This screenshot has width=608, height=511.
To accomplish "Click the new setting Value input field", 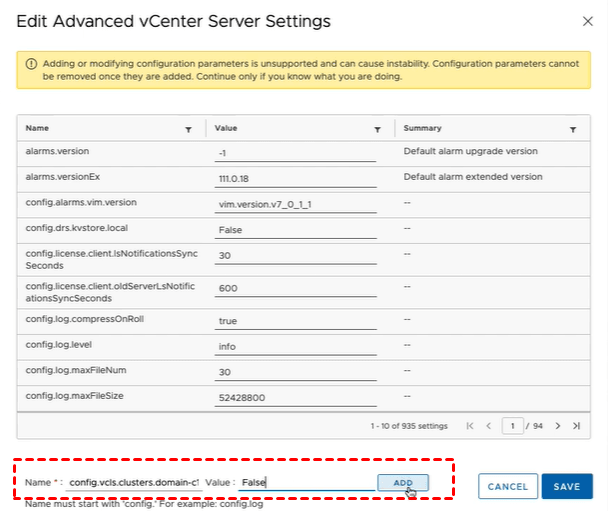I will (306, 483).
